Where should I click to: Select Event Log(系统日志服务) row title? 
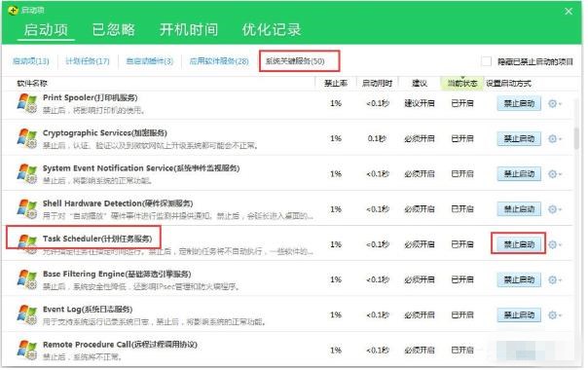coord(88,310)
